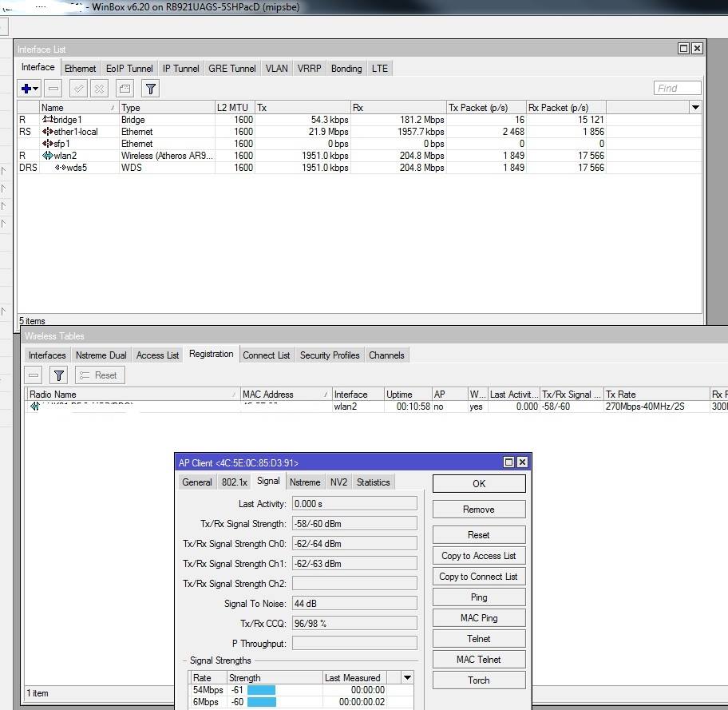Switch to the Ethernet tab
Viewport: 728px width, 710px height.
coord(80,69)
